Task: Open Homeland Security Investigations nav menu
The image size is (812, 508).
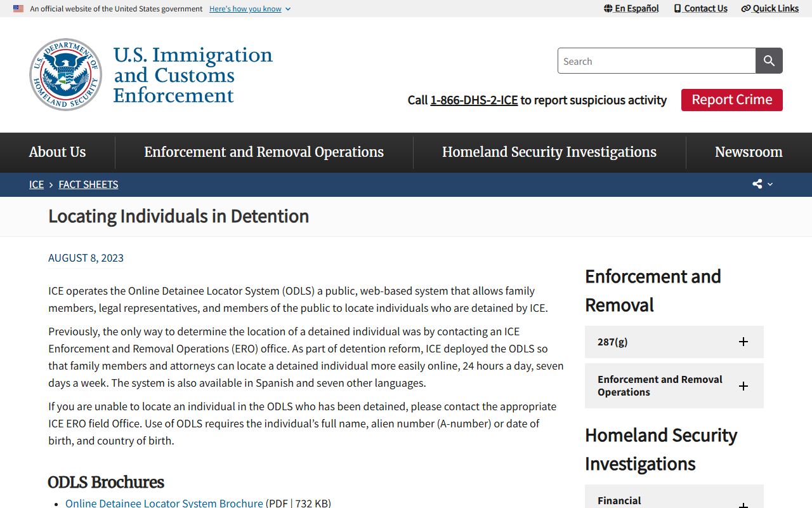Action: [x=549, y=152]
